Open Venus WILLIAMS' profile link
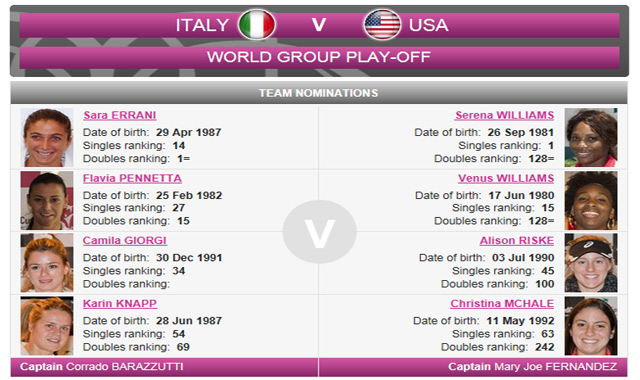The height and width of the screenshot is (380, 640). click(x=506, y=178)
